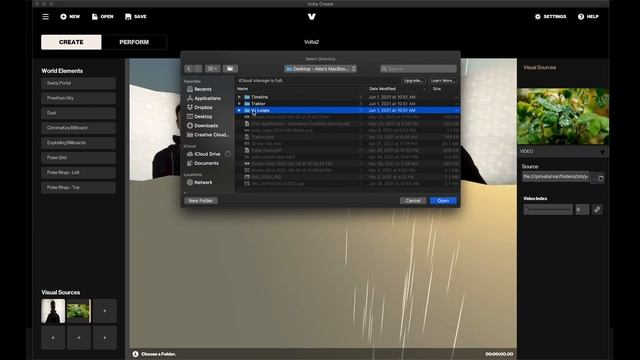640x360 pixels.
Task: Click the Help question mark icon
Action: tap(581, 17)
